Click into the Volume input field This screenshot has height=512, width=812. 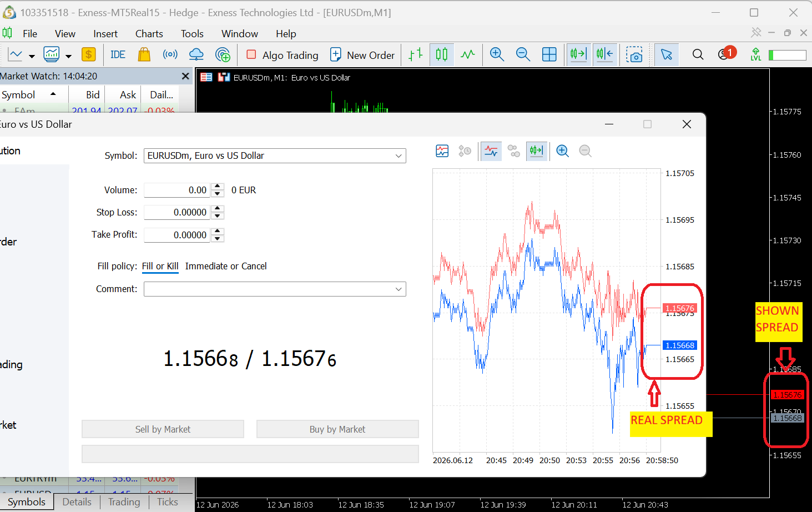[x=177, y=190]
